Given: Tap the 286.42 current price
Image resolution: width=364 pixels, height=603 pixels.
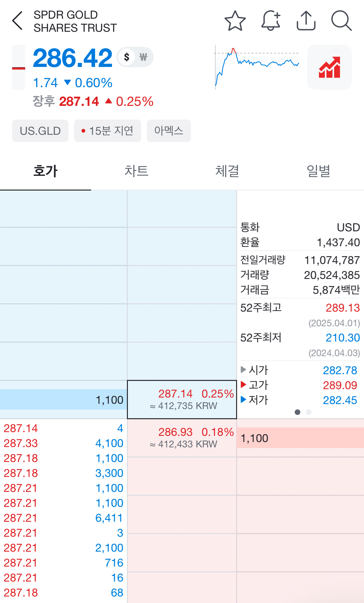Looking at the screenshot, I should point(72,58).
